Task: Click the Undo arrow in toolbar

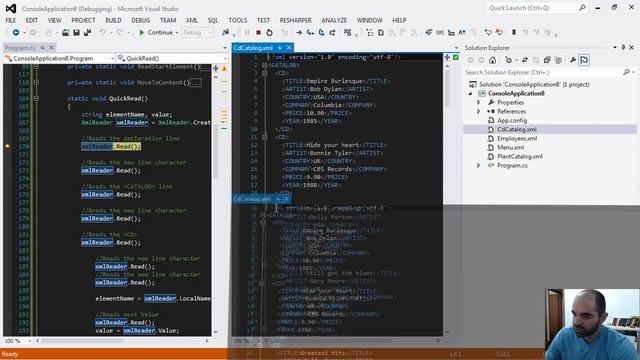Action: coord(102,33)
